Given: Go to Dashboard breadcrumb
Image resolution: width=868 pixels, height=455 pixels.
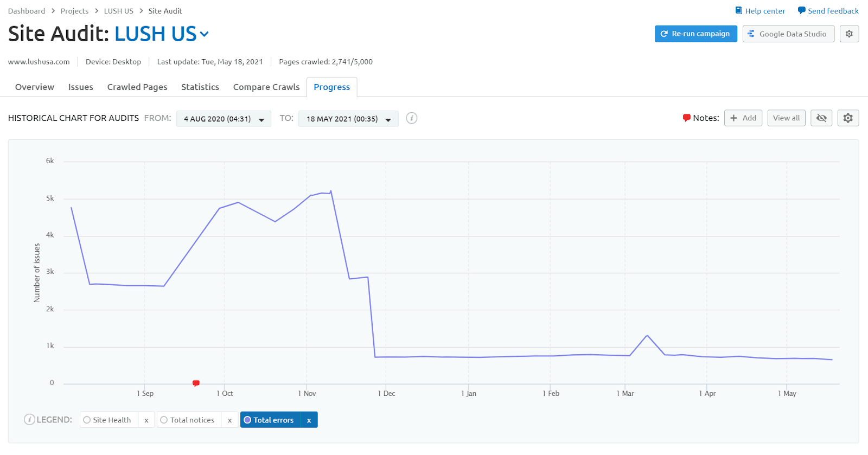Looking at the screenshot, I should [x=27, y=11].
